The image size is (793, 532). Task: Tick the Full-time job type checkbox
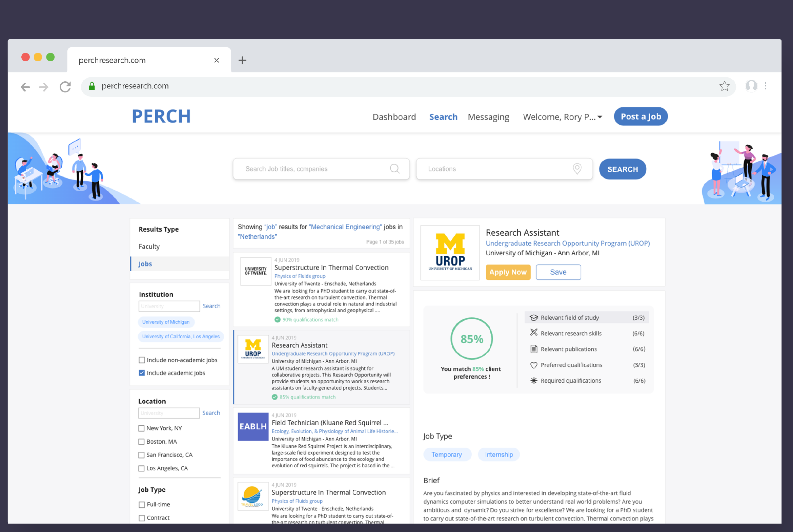tap(142, 505)
